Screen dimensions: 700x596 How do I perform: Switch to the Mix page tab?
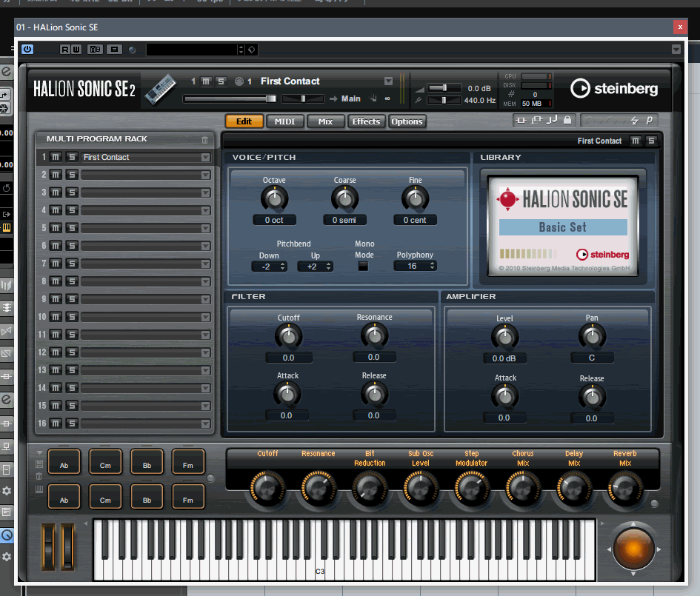click(325, 121)
